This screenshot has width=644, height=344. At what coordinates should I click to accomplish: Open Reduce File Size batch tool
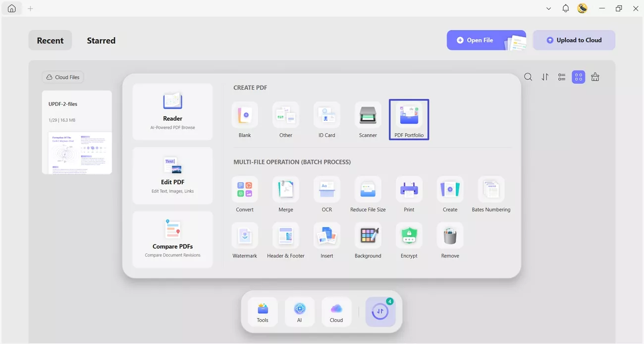point(368,195)
